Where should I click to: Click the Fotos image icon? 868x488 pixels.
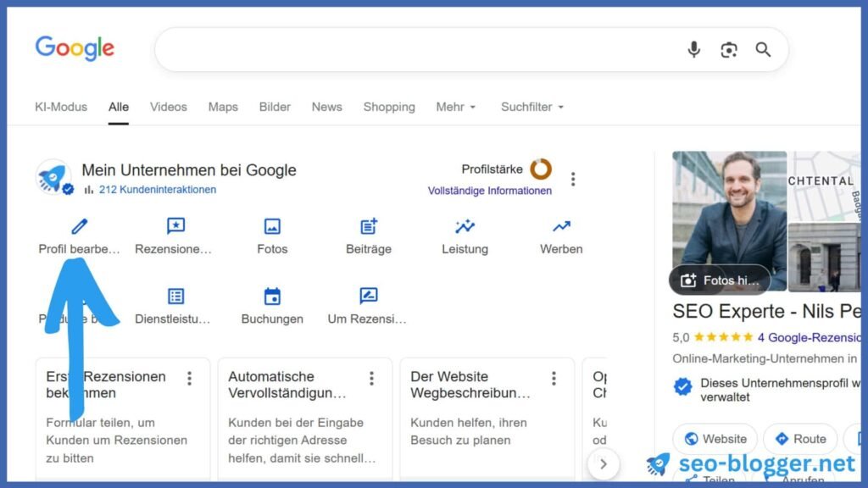271,226
